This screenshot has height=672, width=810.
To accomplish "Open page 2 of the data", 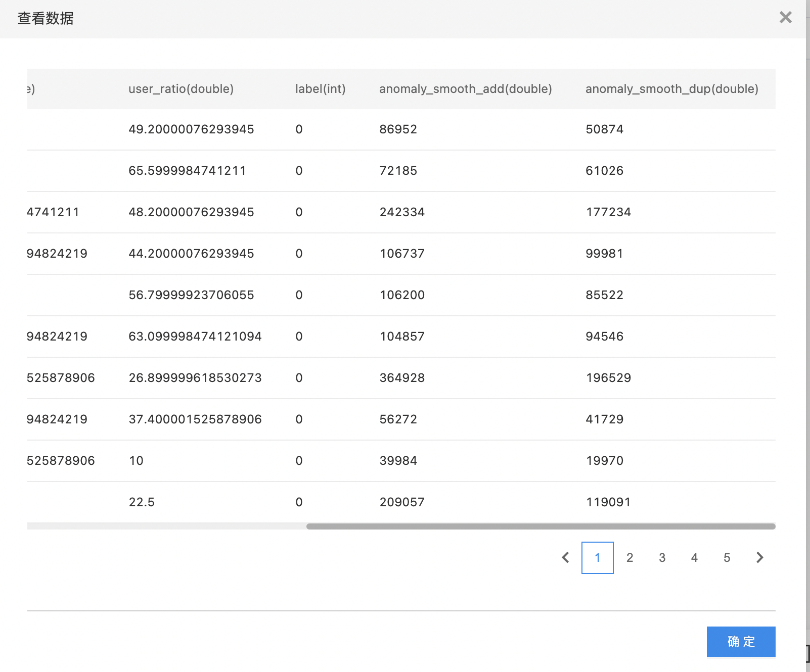I will click(x=629, y=557).
